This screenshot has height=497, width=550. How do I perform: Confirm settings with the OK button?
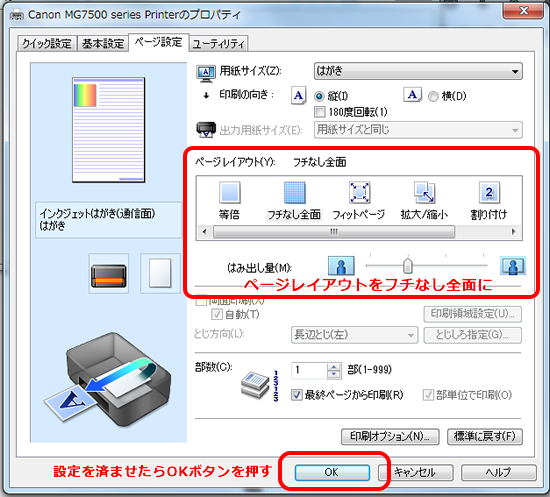pos(332,472)
